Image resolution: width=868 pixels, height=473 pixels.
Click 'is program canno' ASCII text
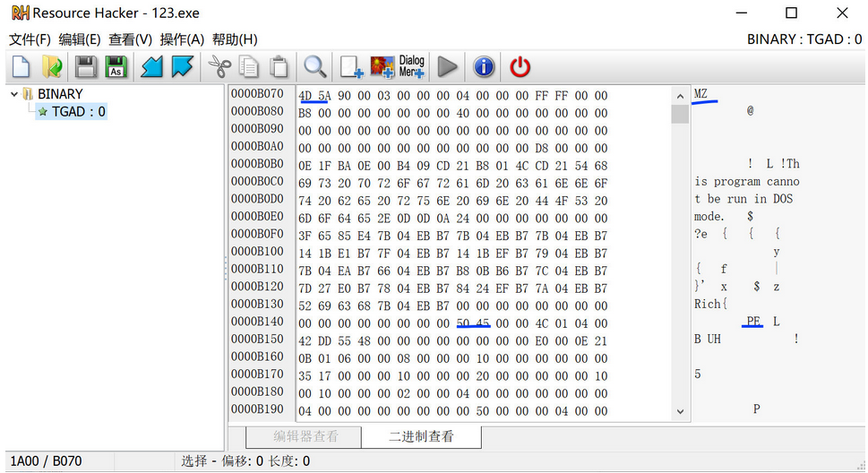point(747,182)
